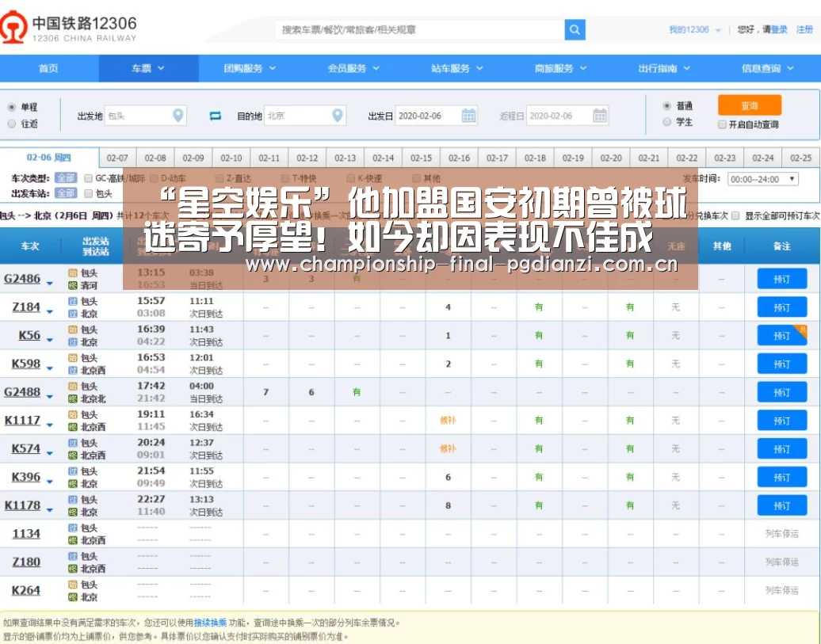
Task: Check the GC high-speed train filter
Action: click(89, 178)
